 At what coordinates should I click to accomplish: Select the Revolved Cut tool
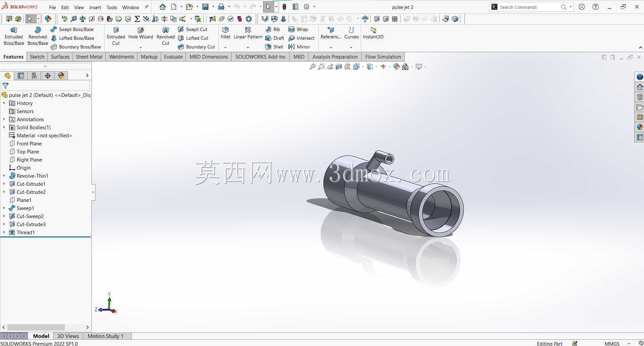pyautogui.click(x=166, y=36)
